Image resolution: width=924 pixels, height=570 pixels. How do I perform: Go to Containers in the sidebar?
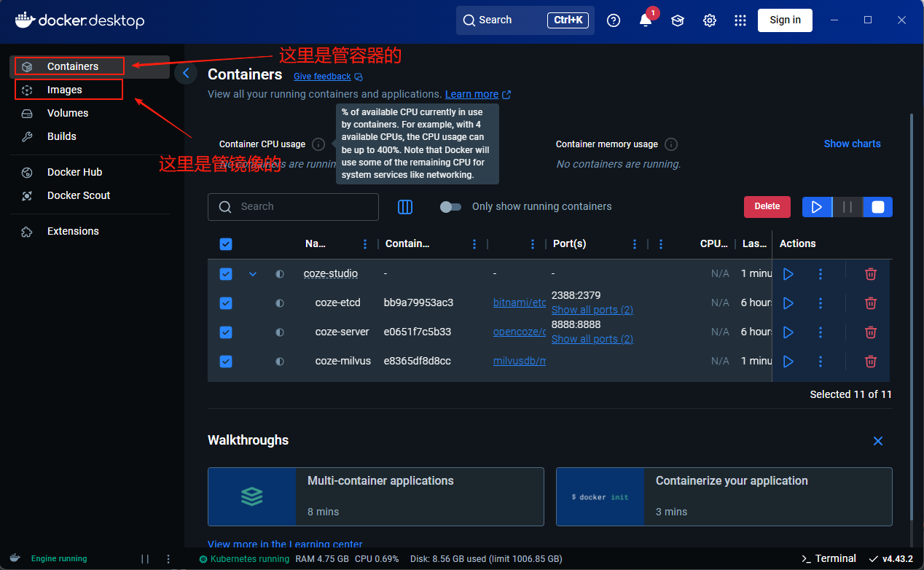[90, 66]
